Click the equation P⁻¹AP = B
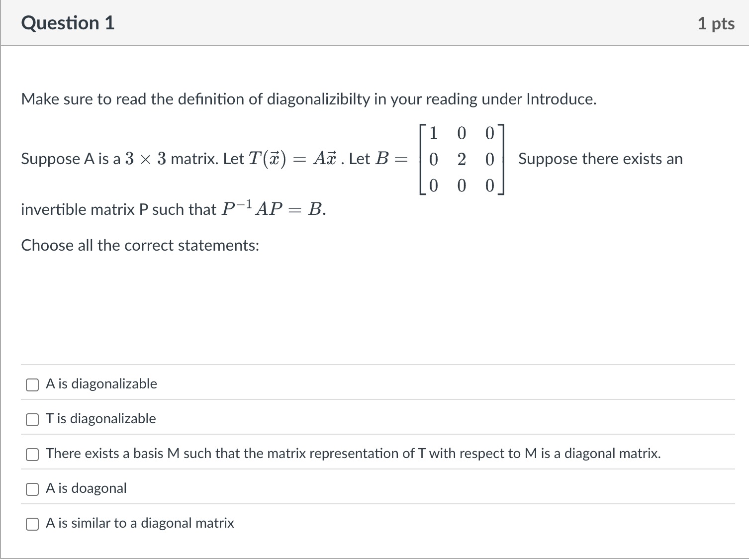This screenshot has height=560, width=749. (x=273, y=208)
